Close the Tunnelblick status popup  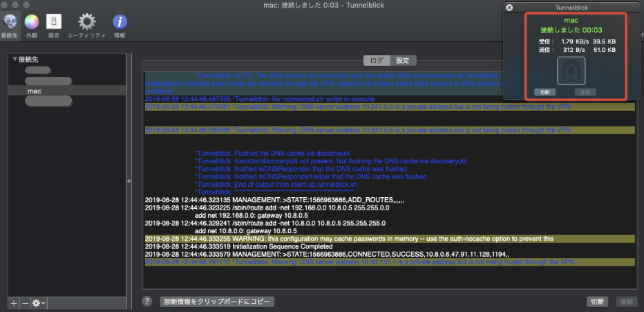pyautogui.click(x=509, y=8)
